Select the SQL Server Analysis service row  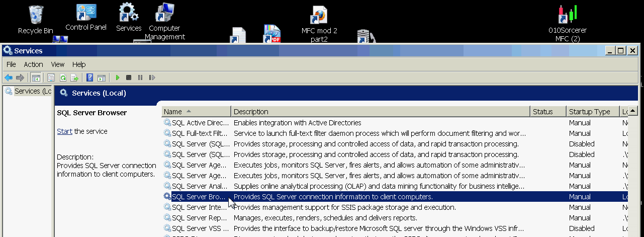coord(396,186)
